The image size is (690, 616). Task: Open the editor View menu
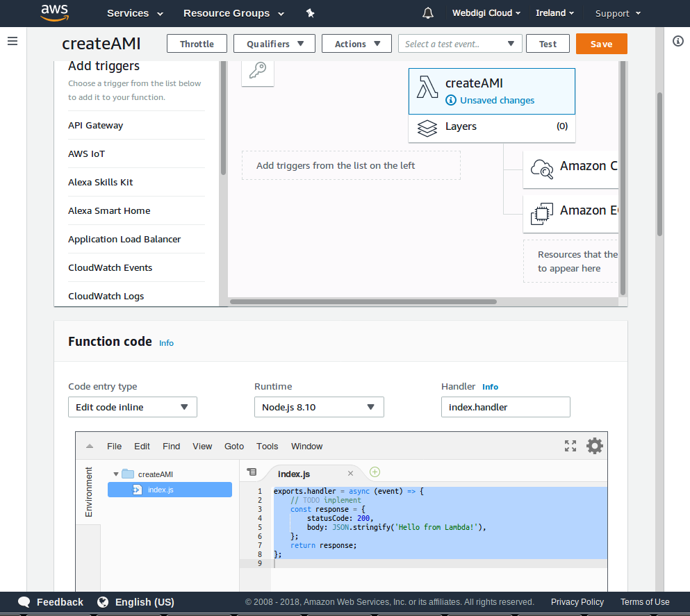click(x=202, y=447)
